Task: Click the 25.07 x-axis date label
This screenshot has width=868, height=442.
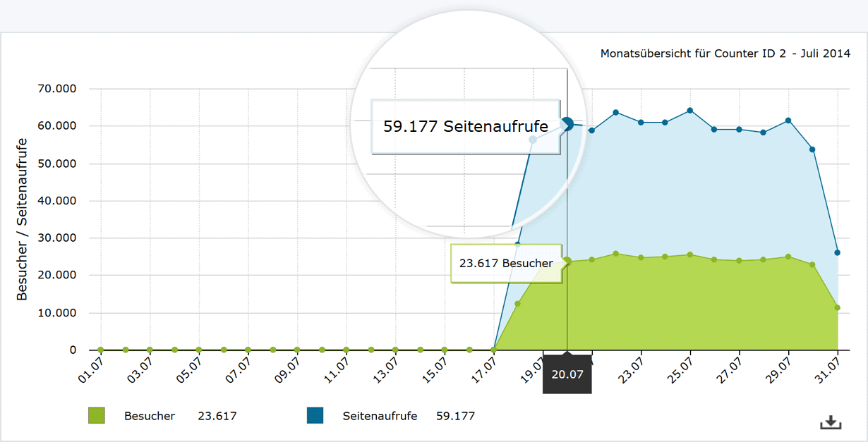Action: coord(683,369)
